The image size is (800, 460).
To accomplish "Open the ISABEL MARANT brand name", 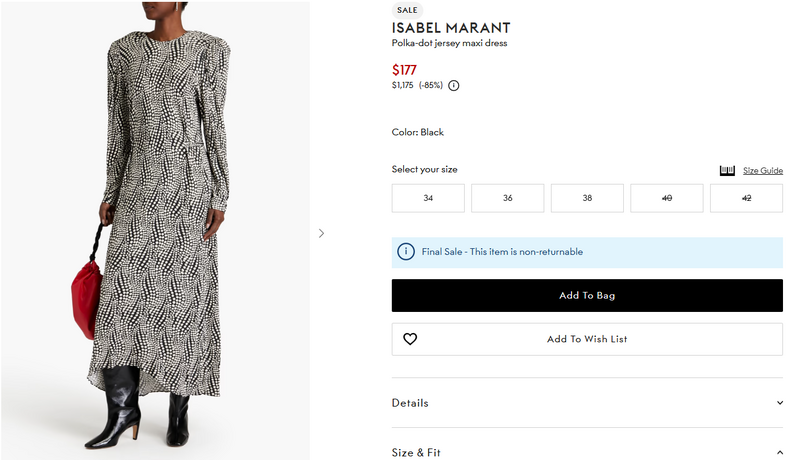I will click(x=451, y=28).
